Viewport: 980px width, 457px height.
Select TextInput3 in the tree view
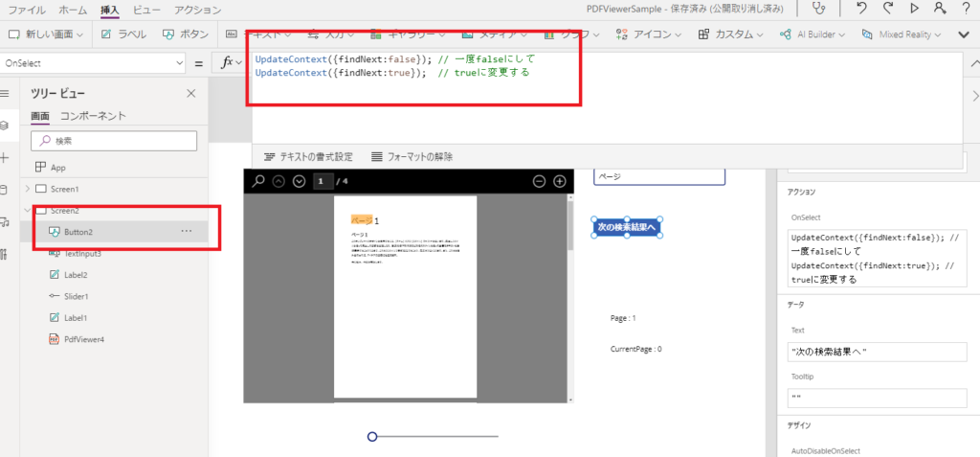82,254
